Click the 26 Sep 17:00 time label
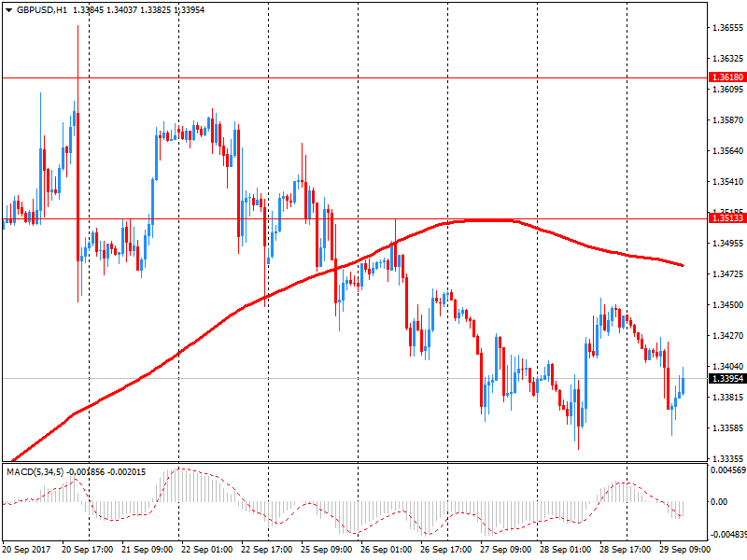This screenshot has width=747, height=560. click(x=445, y=550)
